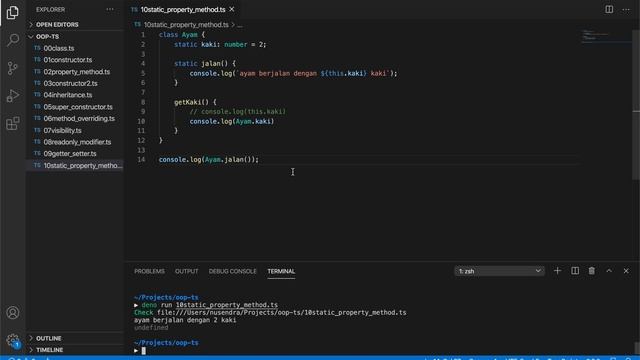This screenshot has height=360, width=640.
Task: Click 'static kaki: number = 2;' line
Action: 220,44
